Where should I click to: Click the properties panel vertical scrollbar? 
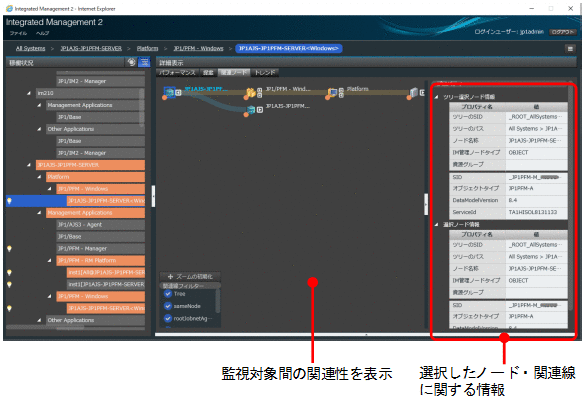coord(571,197)
